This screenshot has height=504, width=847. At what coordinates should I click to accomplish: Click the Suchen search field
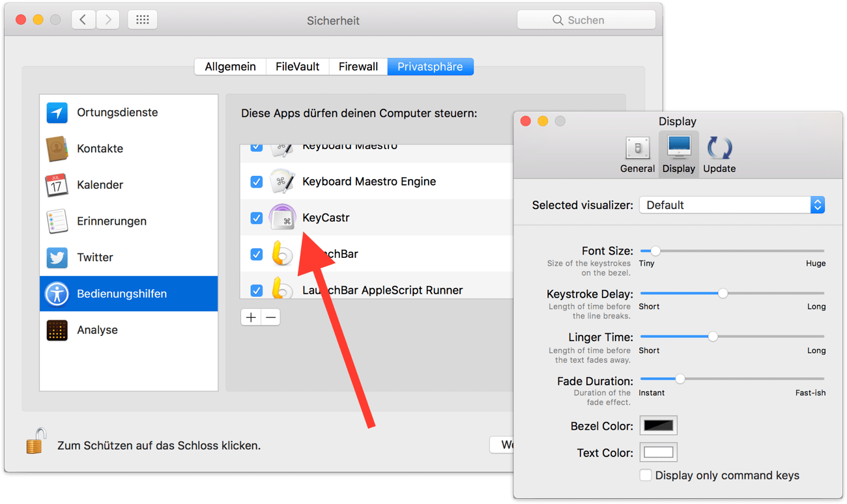[586, 20]
